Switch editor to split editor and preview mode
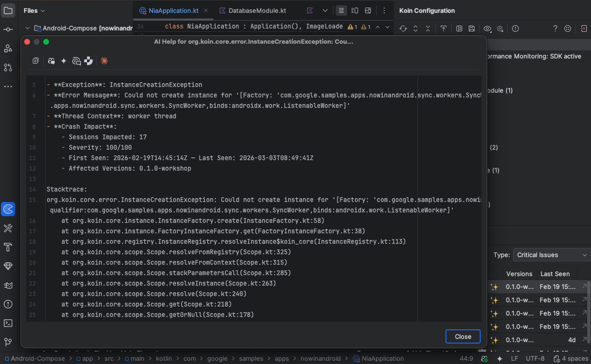Screen dimensions: 591x364 pos(355,10)
